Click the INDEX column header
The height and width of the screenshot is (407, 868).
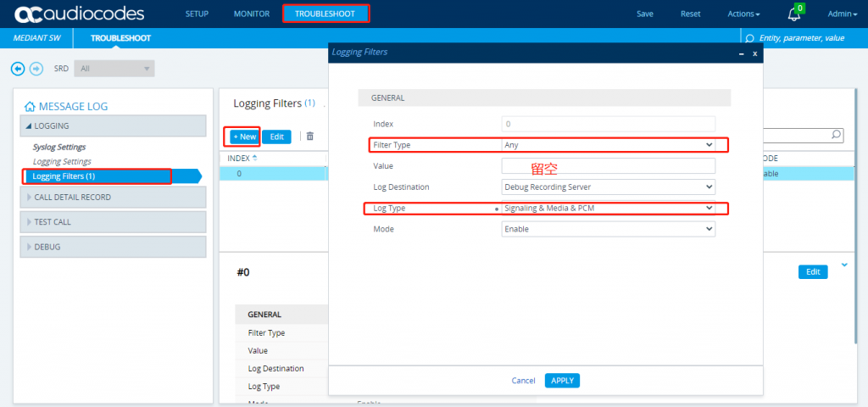point(238,159)
